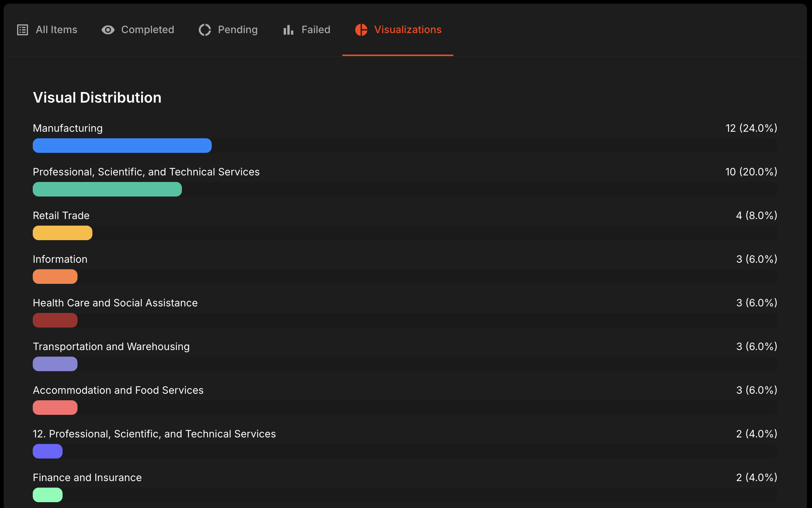The height and width of the screenshot is (508, 812).
Task: Click the eye icon beside Completed
Action: [107, 30]
